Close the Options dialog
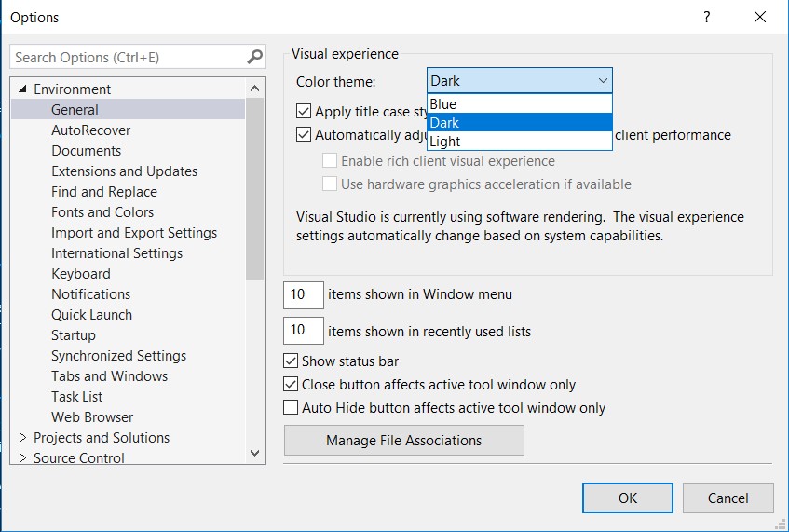The image size is (789, 532). (x=760, y=17)
